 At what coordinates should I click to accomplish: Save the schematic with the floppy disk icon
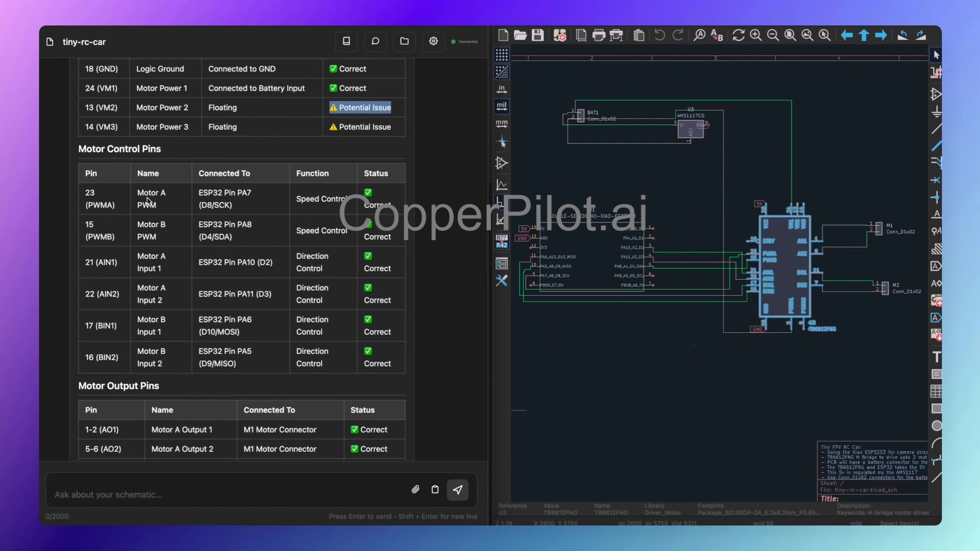(537, 35)
